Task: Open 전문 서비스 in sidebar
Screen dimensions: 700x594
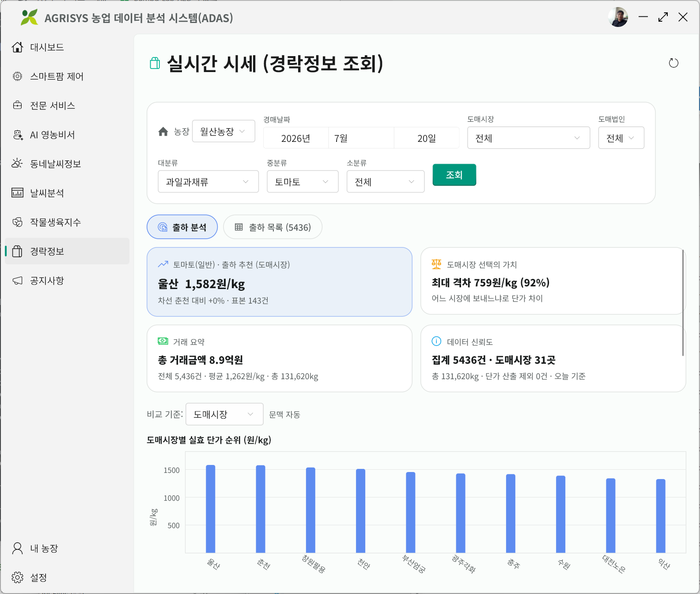Action: [x=67, y=106]
